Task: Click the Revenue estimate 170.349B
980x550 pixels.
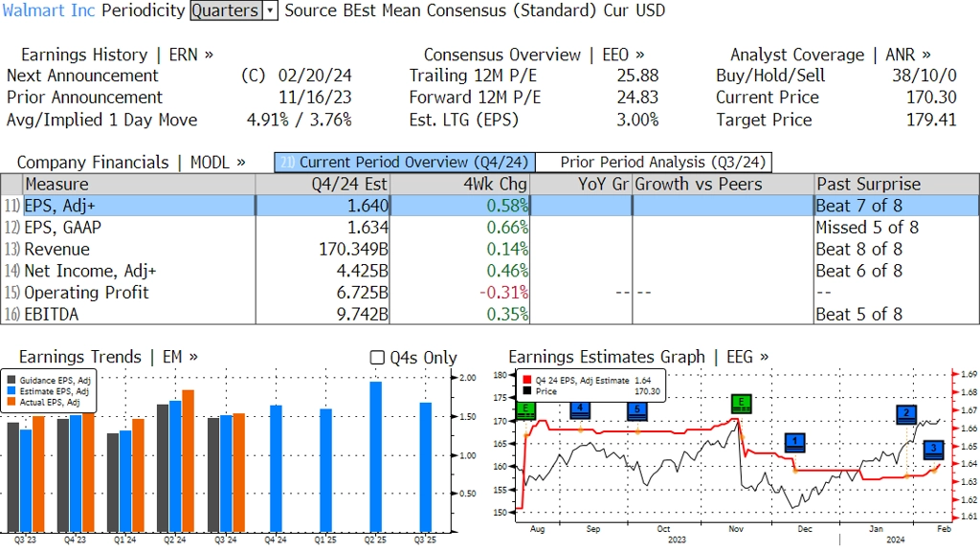Action: tap(353, 250)
